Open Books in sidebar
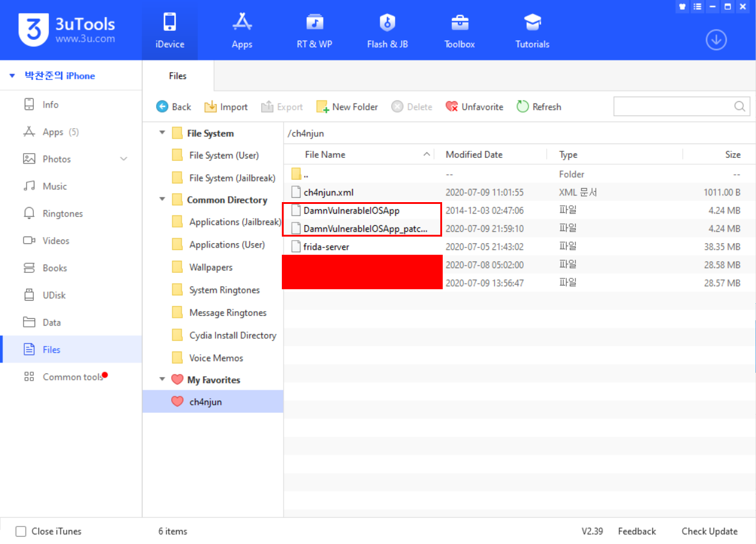Screen dimensions: 756x544 (71, 268)
